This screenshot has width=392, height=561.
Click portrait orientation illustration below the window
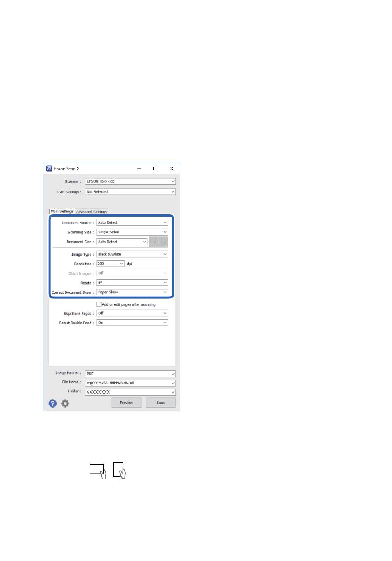coord(119,470)
